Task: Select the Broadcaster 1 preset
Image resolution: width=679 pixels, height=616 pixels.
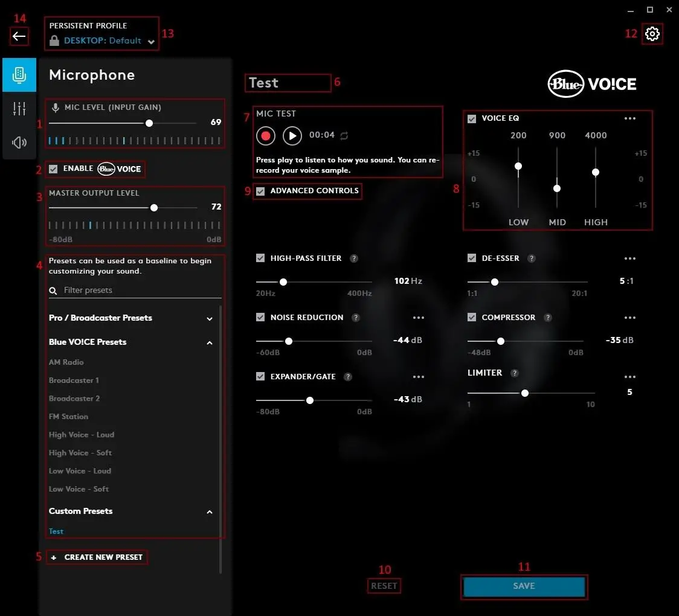Action: click(x=74, y=380)
